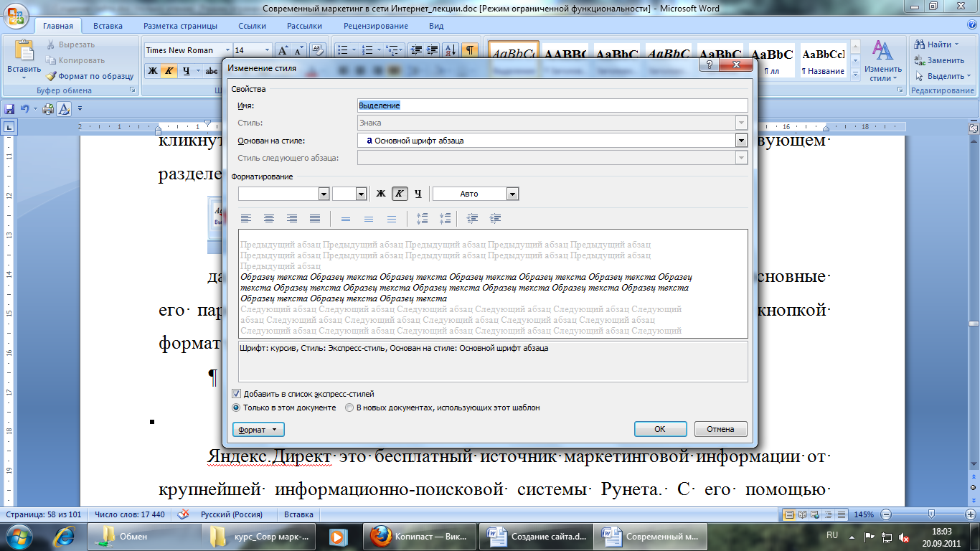Switch to full-screen reading view
Screen dimensions: 980x551
pyautogui.click(x=801, y=514)
